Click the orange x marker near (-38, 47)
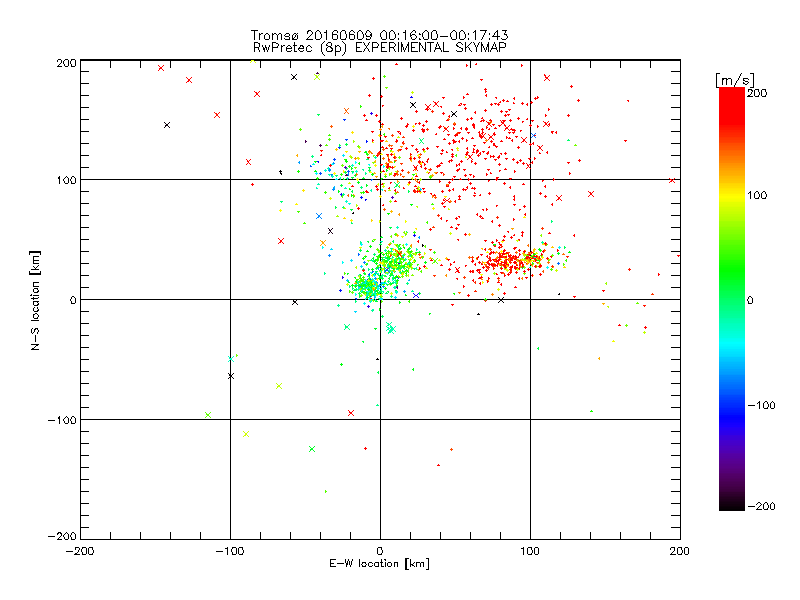800x600 pixels. [x=322, y=243]
